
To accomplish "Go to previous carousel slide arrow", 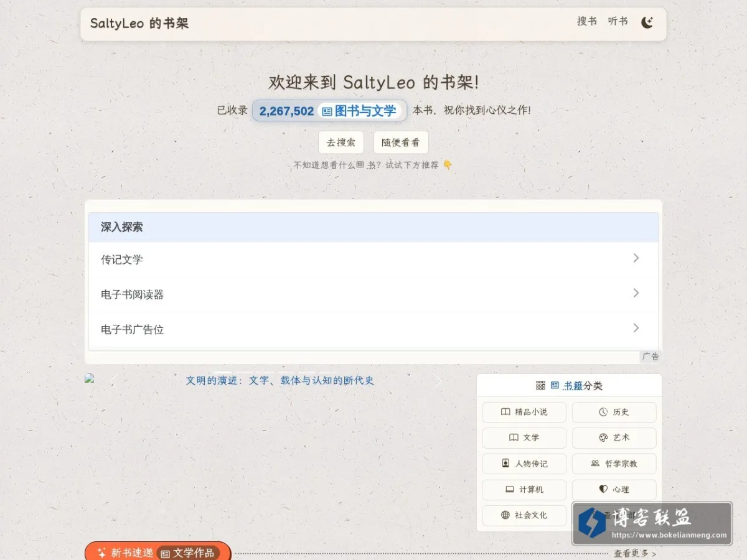I will point(113,381).
